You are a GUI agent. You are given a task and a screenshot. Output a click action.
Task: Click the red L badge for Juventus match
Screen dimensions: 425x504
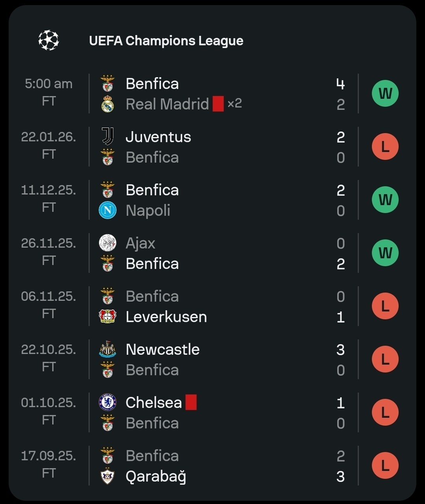click(385, 147)
